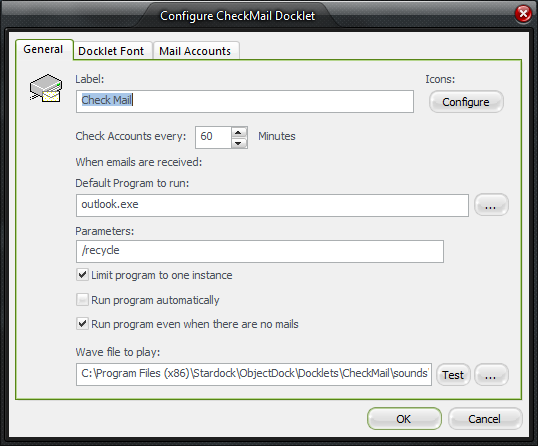Click the CheckMail printer envelope icon
Screen dimensions: 538x446
click(46, 88)
